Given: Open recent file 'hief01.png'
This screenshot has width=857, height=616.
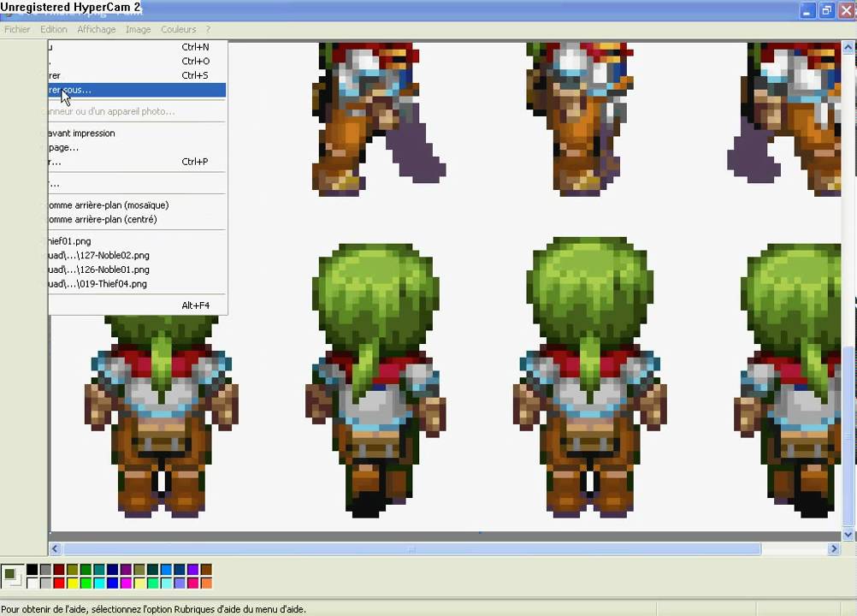Looking at the screenshot, I should (137, 241).
